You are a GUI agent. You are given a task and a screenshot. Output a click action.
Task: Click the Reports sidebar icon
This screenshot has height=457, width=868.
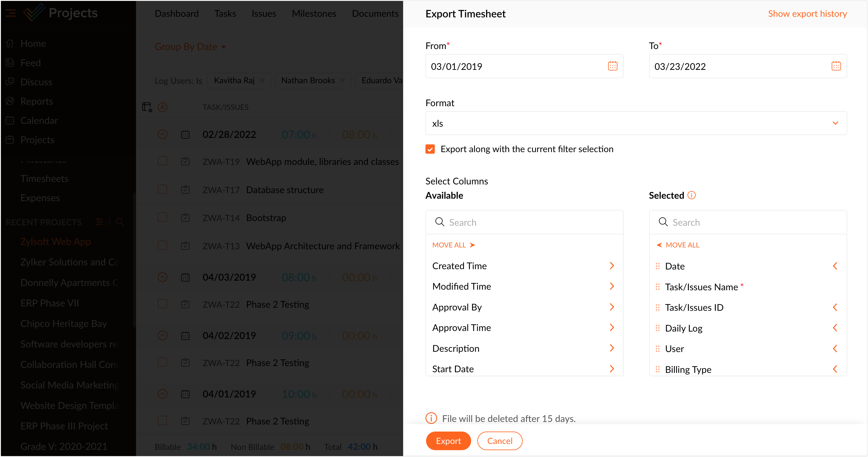coord(10,101)
